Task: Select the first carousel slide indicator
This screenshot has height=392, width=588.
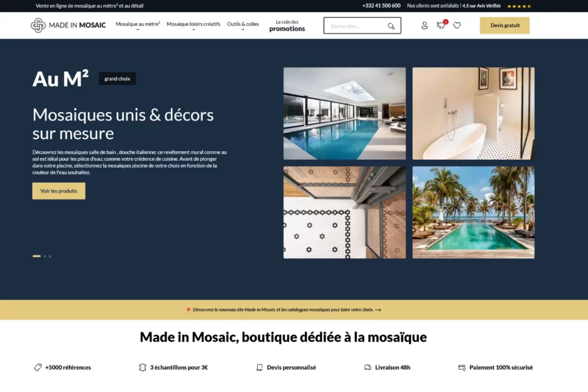Action: tap(37, 256)
